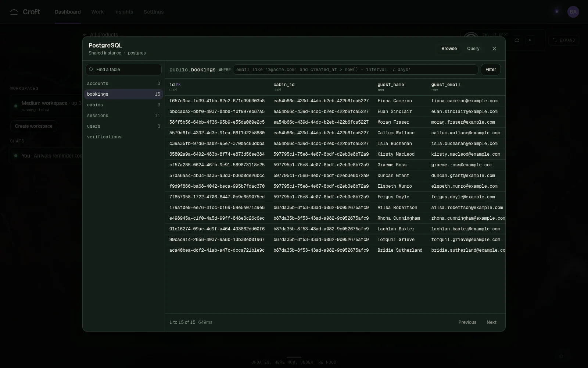The height and width of the screenshot is (368, 588).
Task: Select the sessions table
Action: point(123,116)
